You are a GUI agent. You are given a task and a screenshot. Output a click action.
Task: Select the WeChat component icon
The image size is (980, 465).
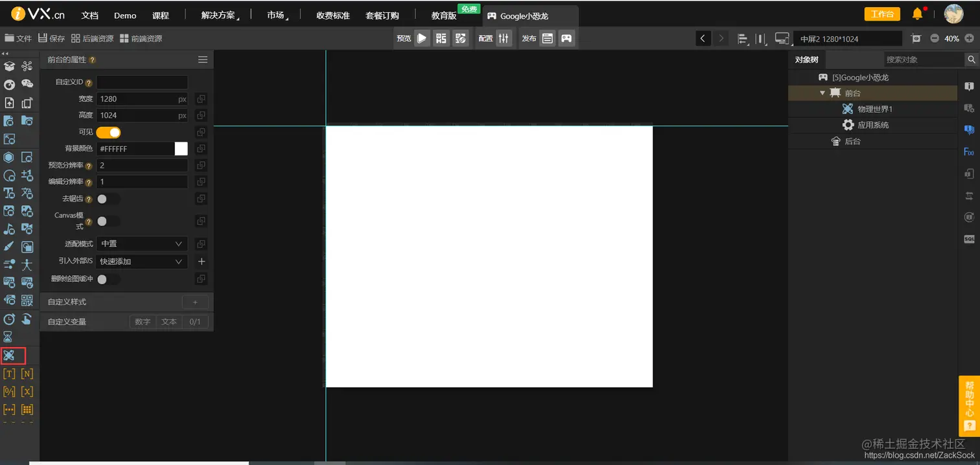27,84
